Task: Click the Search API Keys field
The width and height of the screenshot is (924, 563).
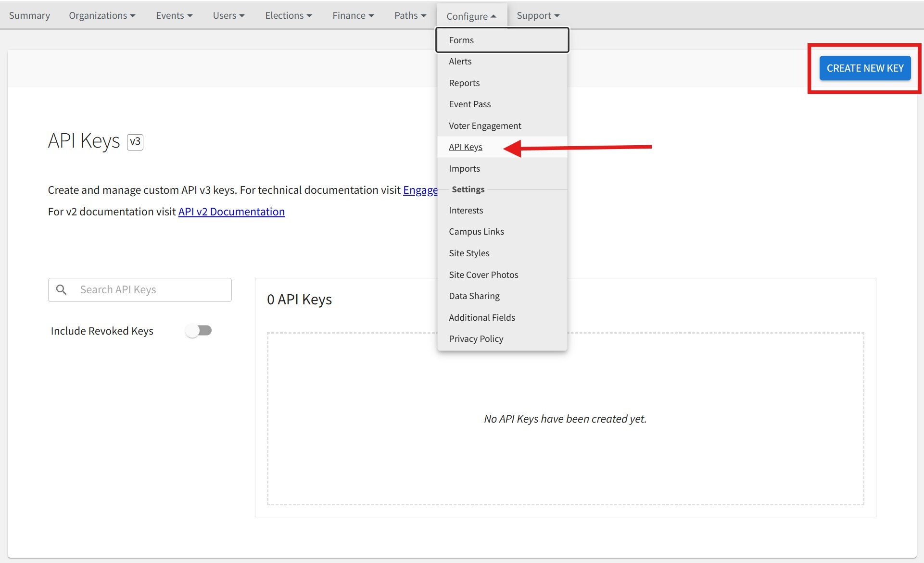Action: 149,290
